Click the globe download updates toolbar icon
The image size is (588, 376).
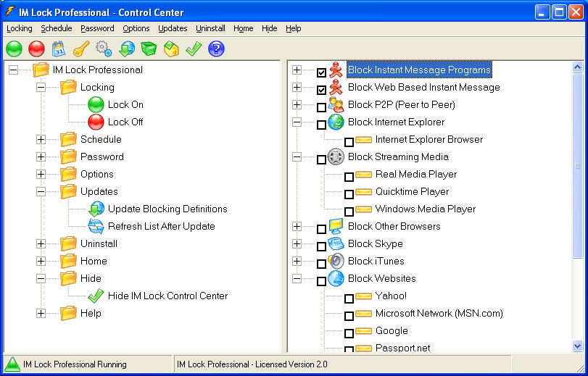(126, 49)
